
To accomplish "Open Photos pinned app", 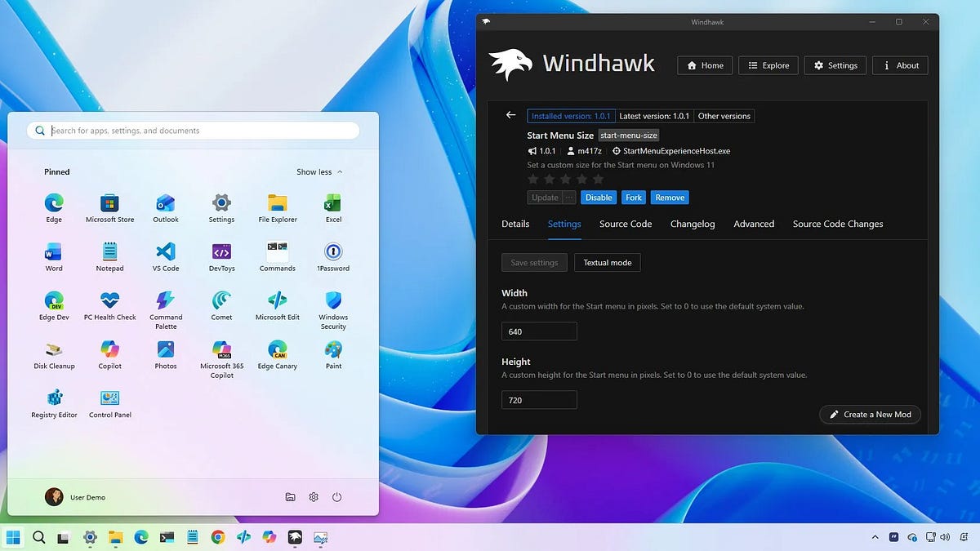I will pyautogui.click(x=166, y=355).
